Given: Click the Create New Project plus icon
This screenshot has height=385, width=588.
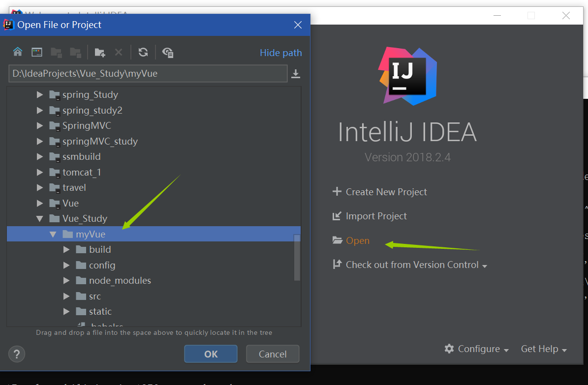Looking at the screenshot, I should tap(337, 192).
